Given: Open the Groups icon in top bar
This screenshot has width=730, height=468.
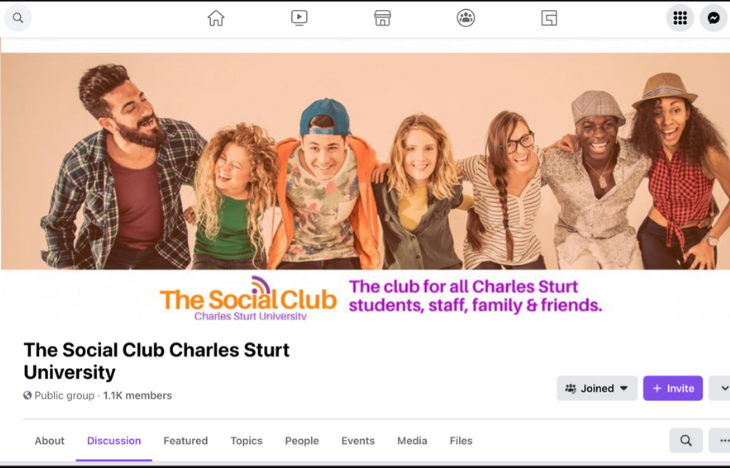Looking at the screenshot, I should click(x=466, y=18).
